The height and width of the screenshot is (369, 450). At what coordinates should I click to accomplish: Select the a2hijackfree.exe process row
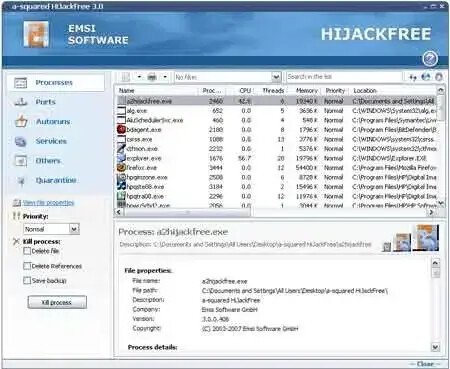pyautogui.click(x=277, y=101)
